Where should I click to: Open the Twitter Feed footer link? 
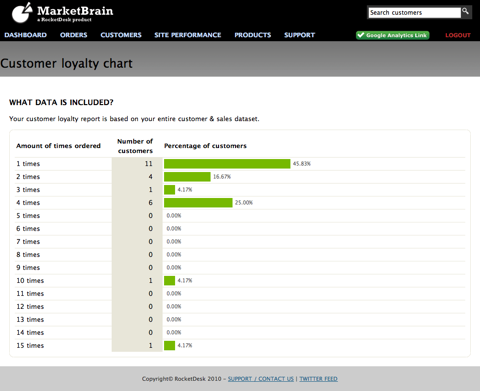click(318, 379)
